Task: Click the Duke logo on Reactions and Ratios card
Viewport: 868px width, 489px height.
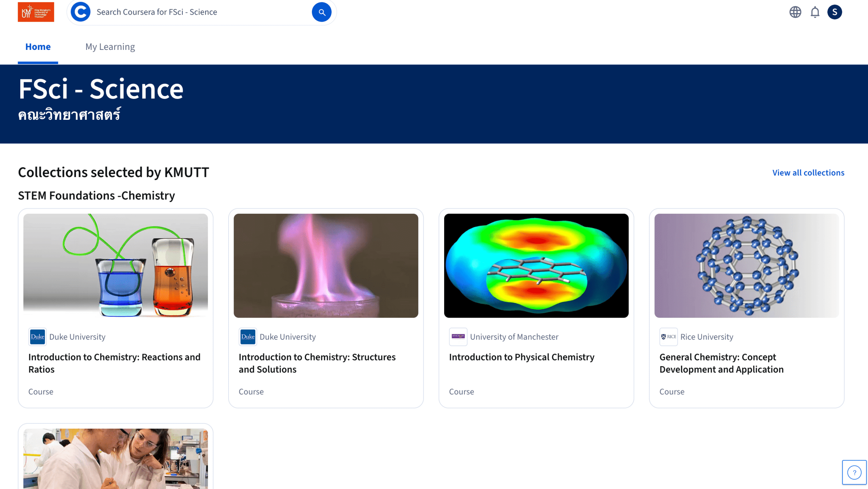Action: [x=37, y=337]
